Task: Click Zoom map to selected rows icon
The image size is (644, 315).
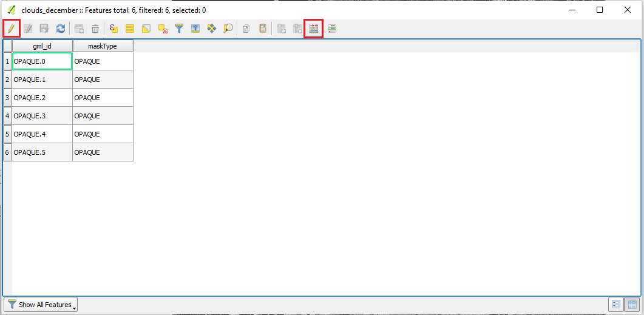Action: coord(228,29)
